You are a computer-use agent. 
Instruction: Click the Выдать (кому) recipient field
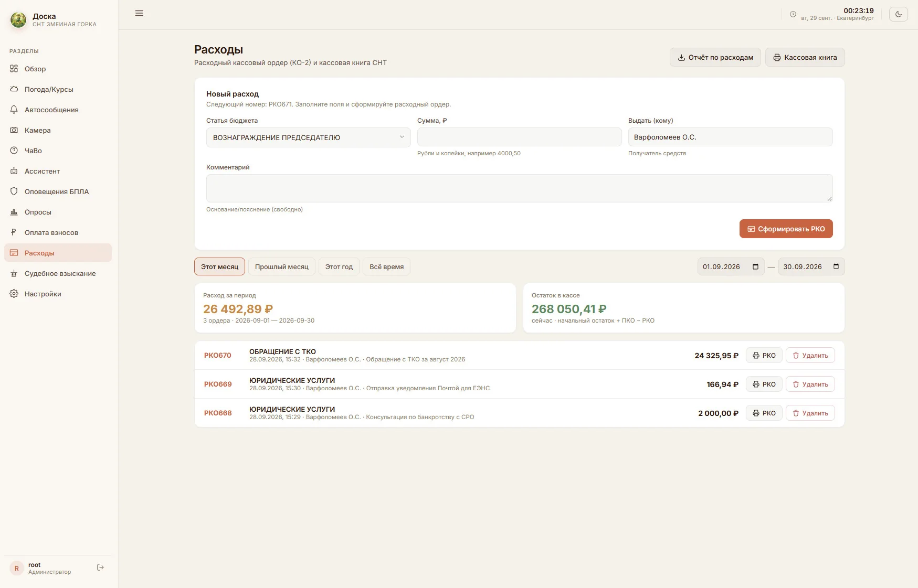click(730, 137)
